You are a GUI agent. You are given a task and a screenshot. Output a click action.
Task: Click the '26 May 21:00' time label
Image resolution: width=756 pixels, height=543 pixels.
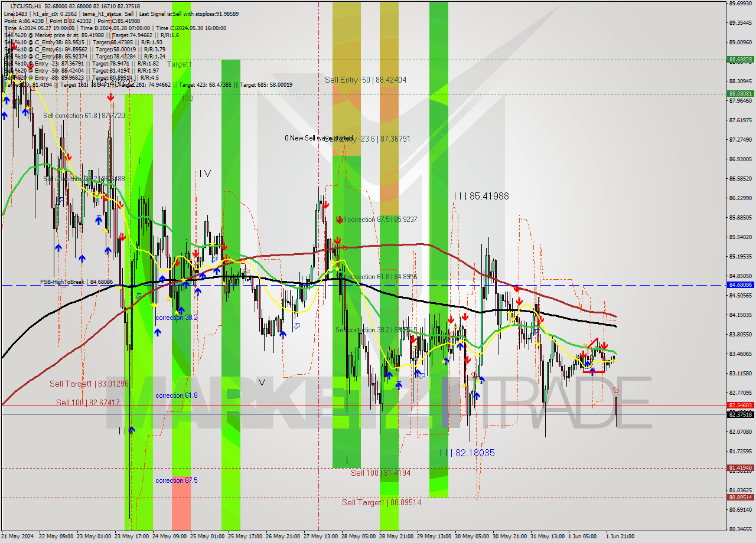click(283, 537)
